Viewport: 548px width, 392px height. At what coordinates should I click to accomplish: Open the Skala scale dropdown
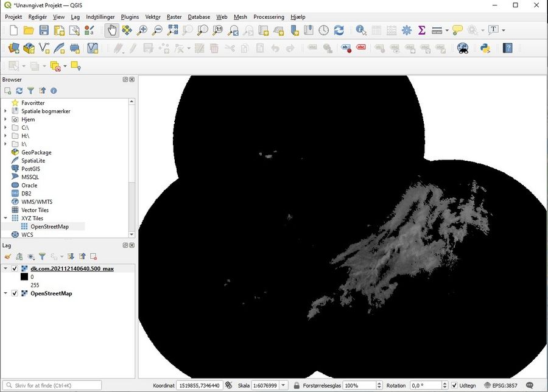pos(284,385)
